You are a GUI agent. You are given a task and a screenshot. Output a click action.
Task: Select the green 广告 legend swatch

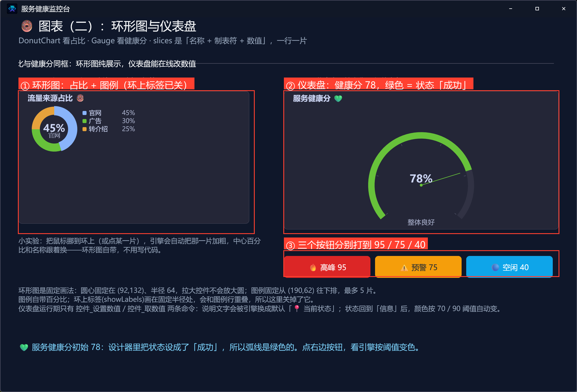[x=85, y=121]
